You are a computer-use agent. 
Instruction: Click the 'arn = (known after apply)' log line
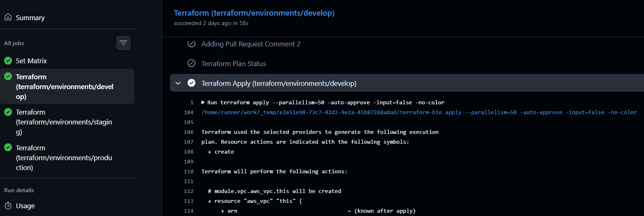coord(318,211)
